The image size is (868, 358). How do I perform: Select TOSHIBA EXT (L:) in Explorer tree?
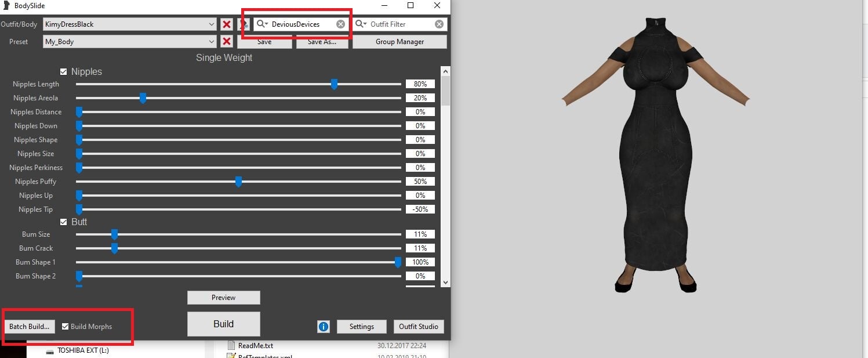pos(83,350)
